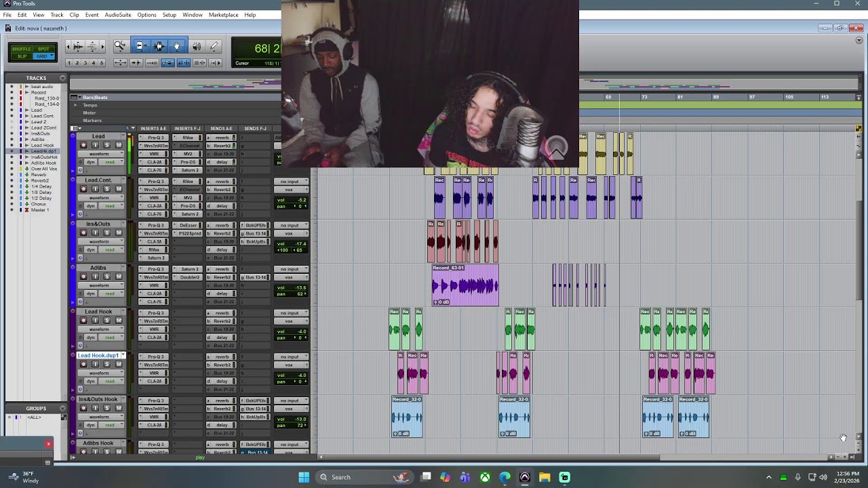The height and width of the screenshot is (488, 868).
Task: Select the Pencil tool
Action: click(x=214, y=46)
